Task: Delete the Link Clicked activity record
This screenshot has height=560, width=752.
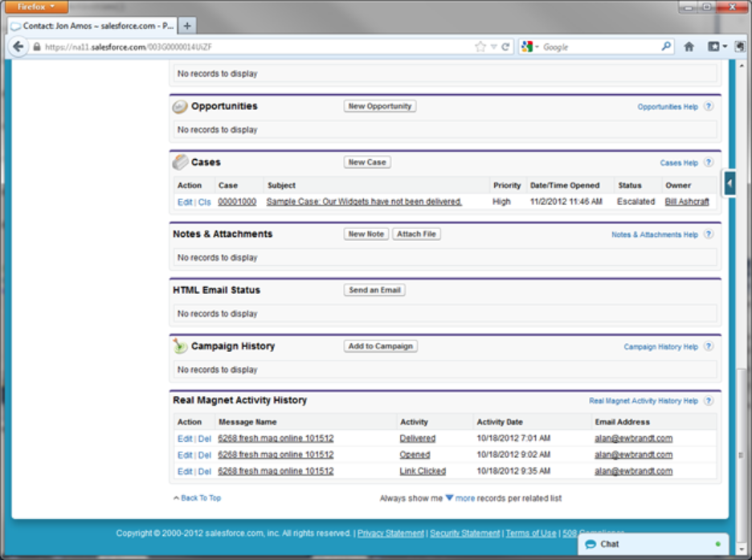Action: 205,472
